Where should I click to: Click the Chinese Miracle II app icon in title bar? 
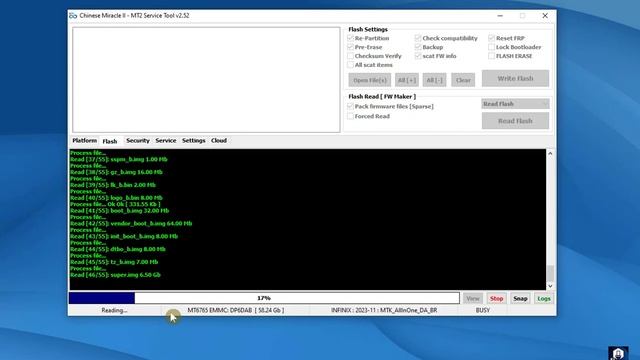(73, 16)
